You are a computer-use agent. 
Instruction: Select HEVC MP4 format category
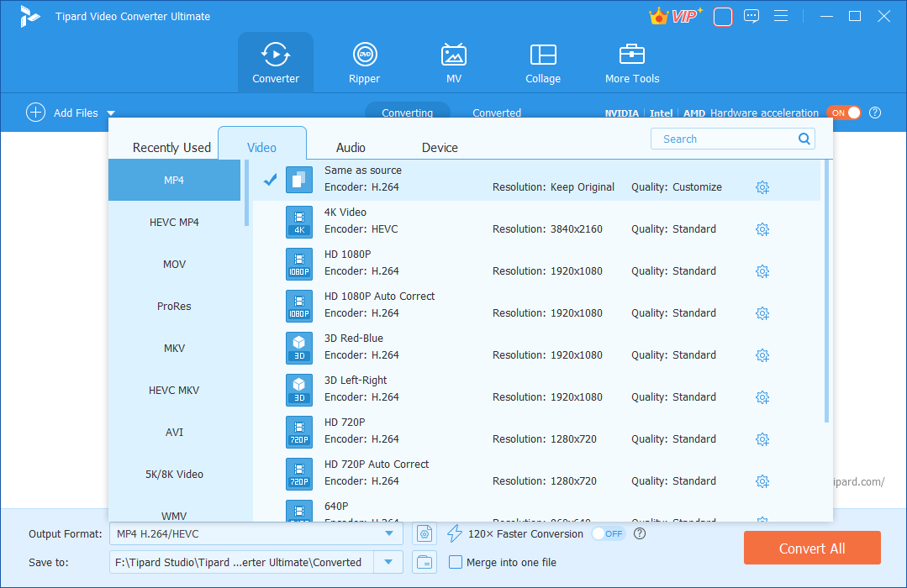[x=174, y=222]
